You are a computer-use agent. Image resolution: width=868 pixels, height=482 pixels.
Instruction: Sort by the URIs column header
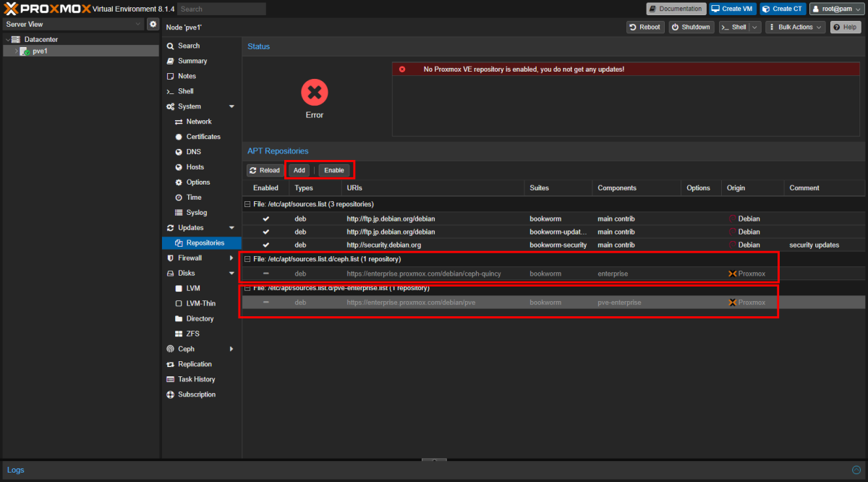coord(433,188)
